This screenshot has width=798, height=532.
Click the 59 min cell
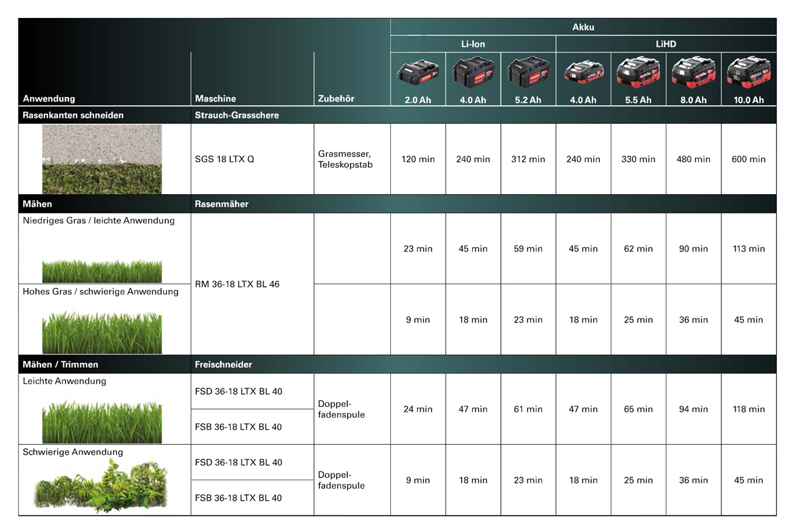528,249
